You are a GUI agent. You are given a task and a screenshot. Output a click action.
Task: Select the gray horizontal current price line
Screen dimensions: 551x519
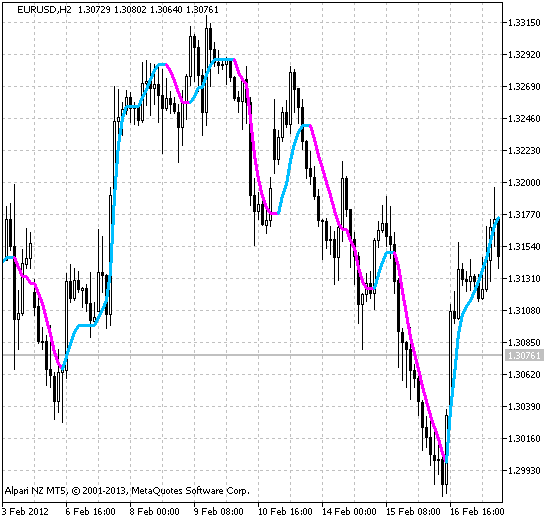(253, 355)
